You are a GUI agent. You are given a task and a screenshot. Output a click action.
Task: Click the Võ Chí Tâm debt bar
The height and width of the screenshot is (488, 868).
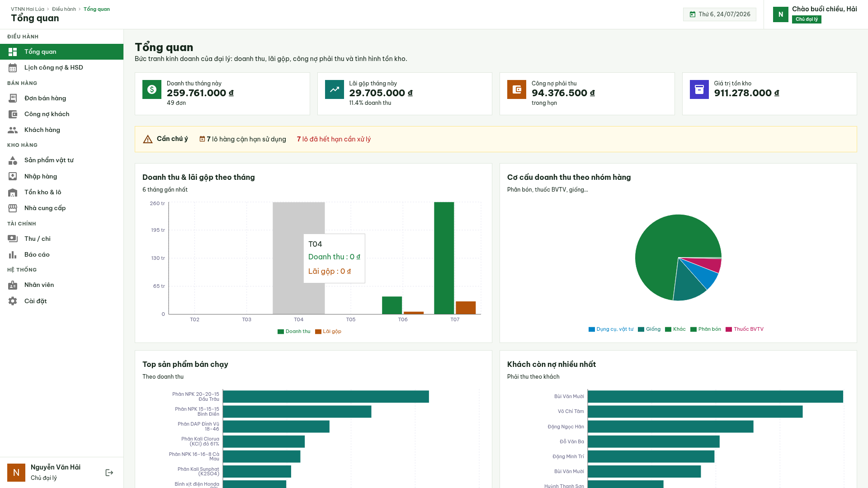(x=695, y=412)
